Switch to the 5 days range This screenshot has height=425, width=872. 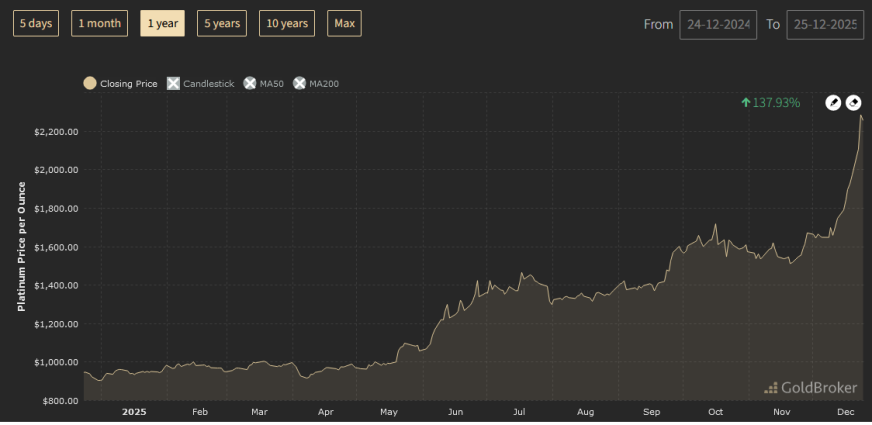tap(36, 23)
